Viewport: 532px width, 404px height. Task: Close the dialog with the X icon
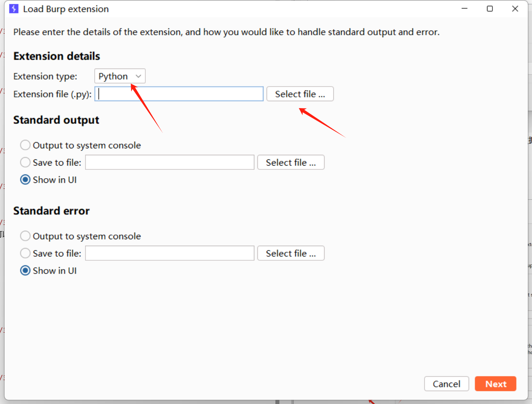pos(515,8)
